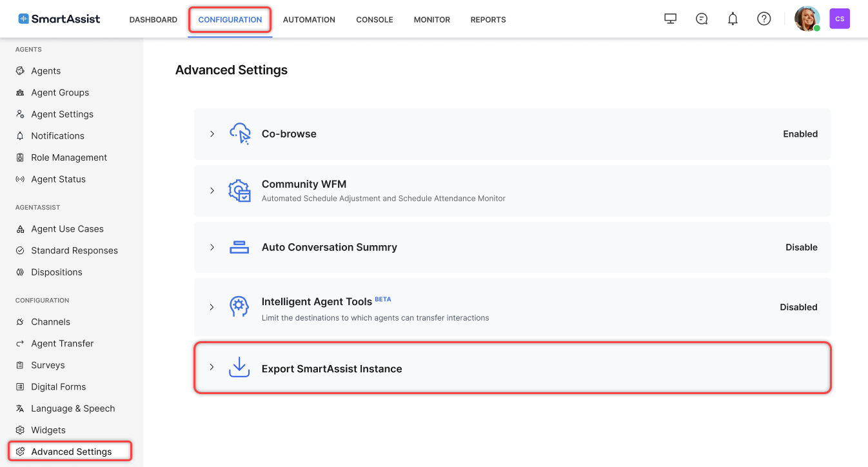Click the Auto Conversation Summry Disable status

802,247
